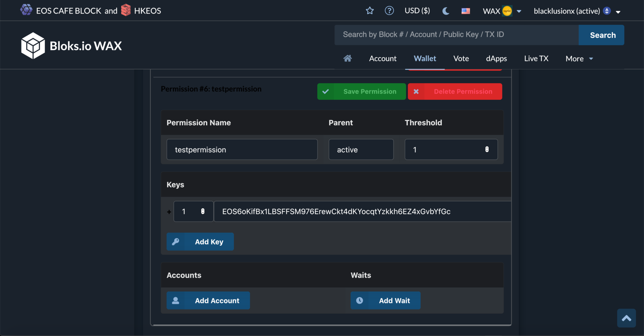This screenshot has height=336, width=644.
Task: Open the Live TX page
Action: [536, 59]
